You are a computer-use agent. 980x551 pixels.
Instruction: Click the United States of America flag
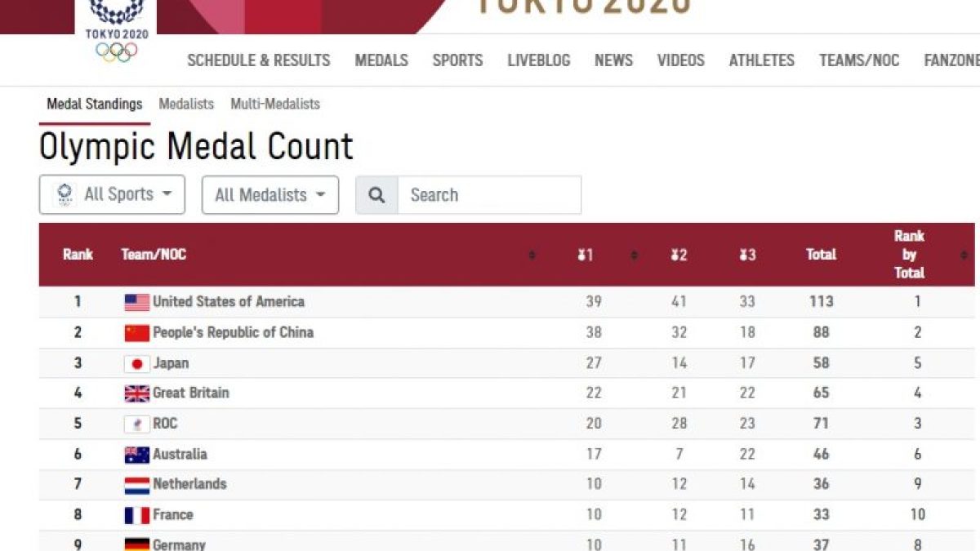(x=136, y=302)
